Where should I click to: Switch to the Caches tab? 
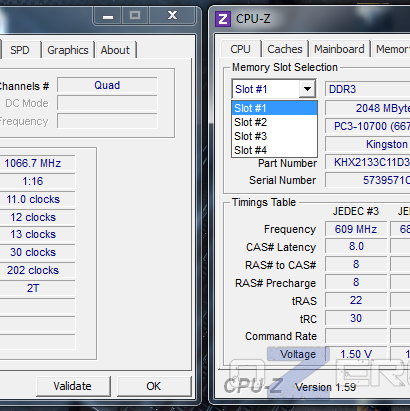[285, 49]
